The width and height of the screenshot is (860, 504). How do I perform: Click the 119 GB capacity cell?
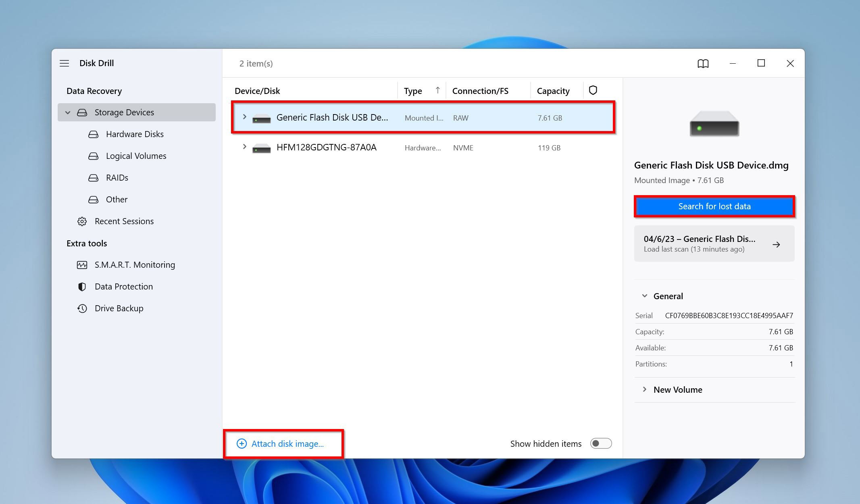(549, 148)
